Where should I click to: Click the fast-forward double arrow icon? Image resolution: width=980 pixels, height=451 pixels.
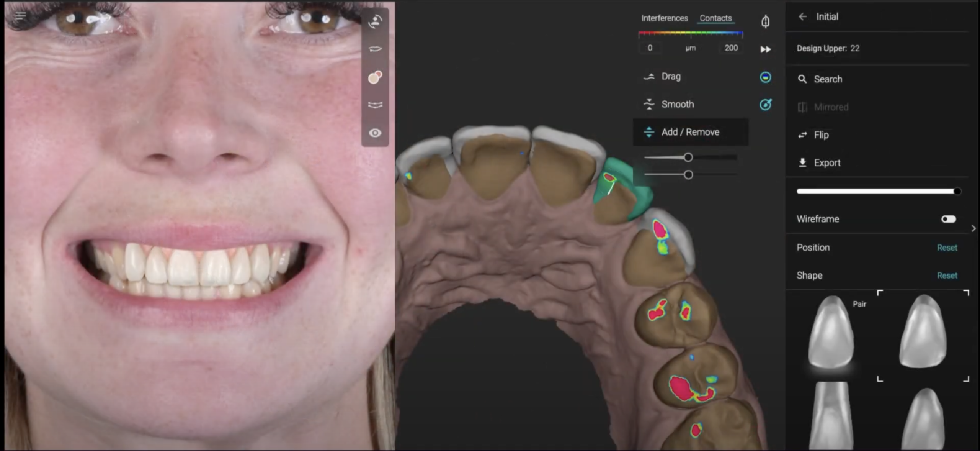pos(765,49)
